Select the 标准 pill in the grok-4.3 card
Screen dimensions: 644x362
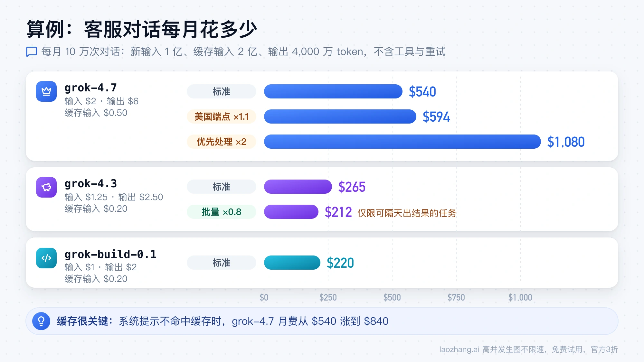pos(222,187)
